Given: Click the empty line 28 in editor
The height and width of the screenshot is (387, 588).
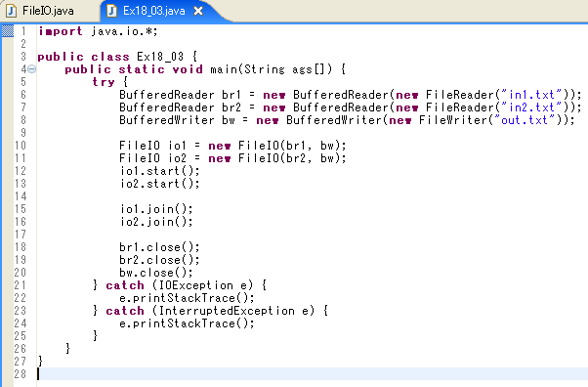Looking at the screenshot, I should pyautogui.click(x=312, y=374).
